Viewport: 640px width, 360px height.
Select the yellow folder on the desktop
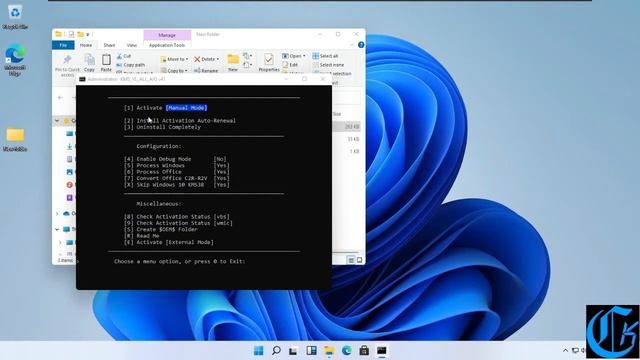coord(15,139)
